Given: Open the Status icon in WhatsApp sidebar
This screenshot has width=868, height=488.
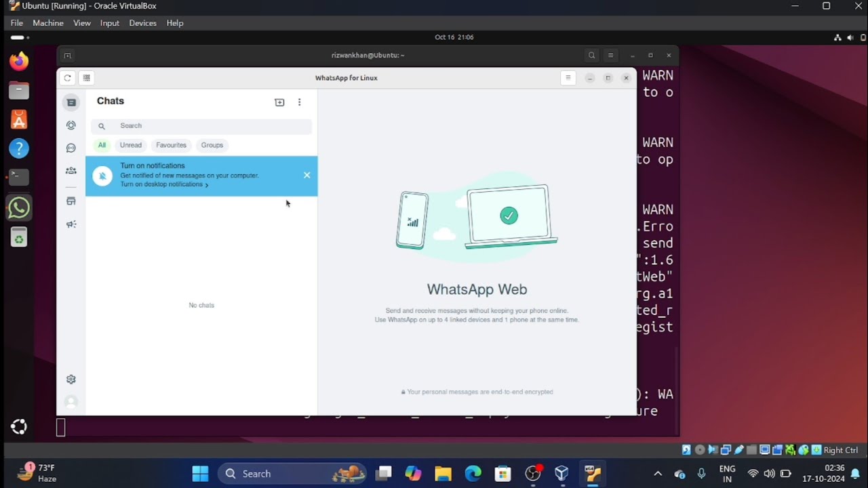Looking at the screenshot, I should [x=71, y=125].
